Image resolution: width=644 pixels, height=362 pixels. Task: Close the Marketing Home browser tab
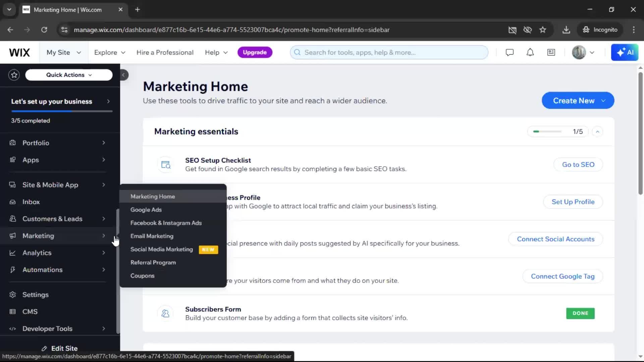[x=120, y=10]
